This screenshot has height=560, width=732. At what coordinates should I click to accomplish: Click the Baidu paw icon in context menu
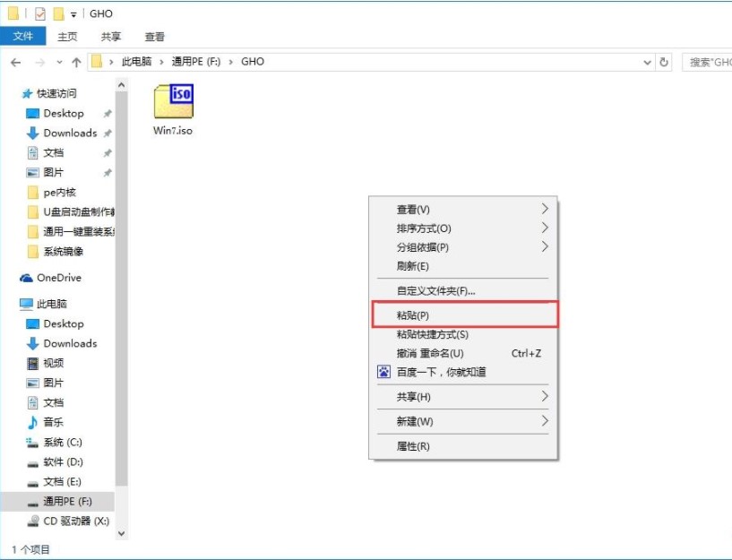click(383, 372)
